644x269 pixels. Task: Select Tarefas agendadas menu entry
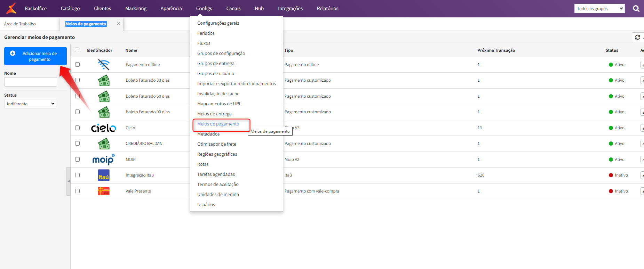point(216,174)
